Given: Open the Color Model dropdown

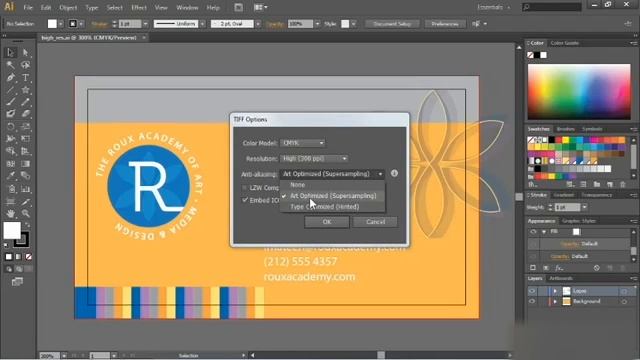Looking at the screenshot, I should [303, 143].
